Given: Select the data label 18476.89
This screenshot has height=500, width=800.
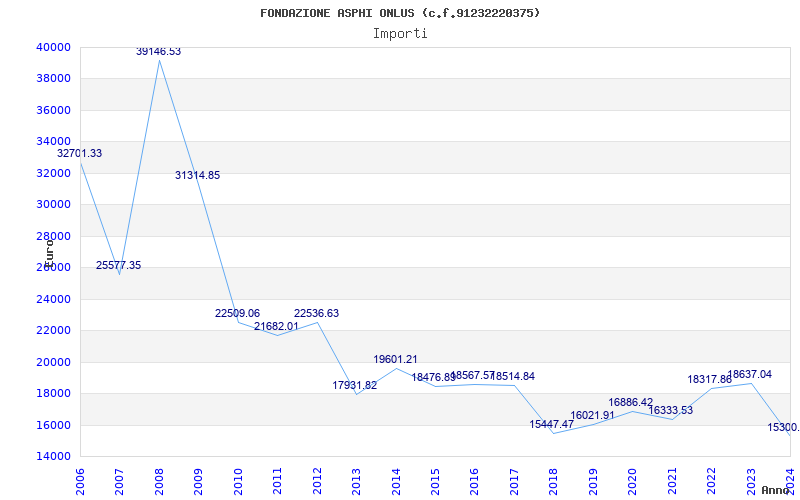Looking at the screenshot, I should [434, 378].
